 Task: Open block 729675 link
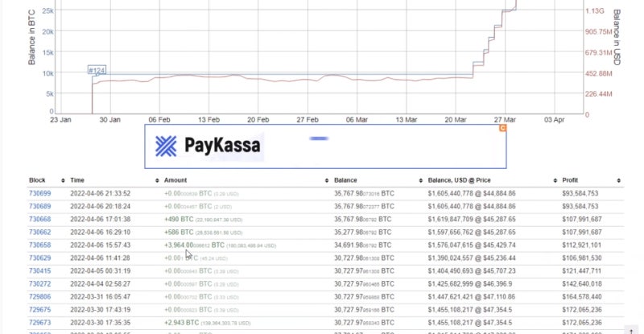39,310
